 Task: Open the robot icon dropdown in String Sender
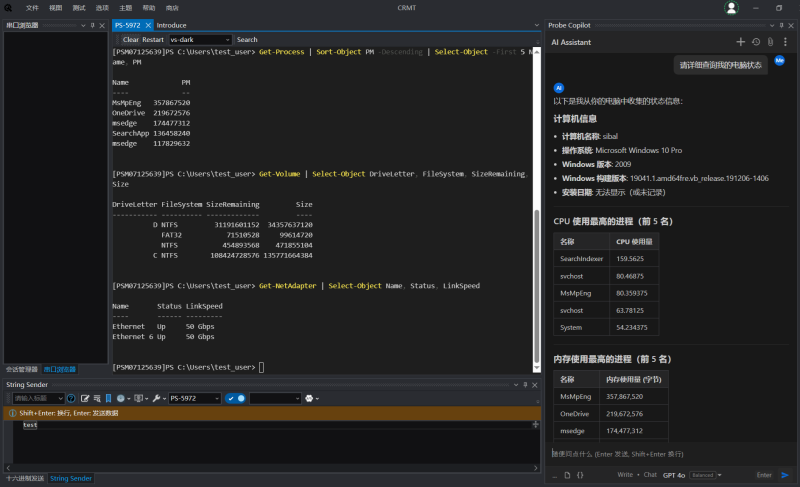(312, 398)
